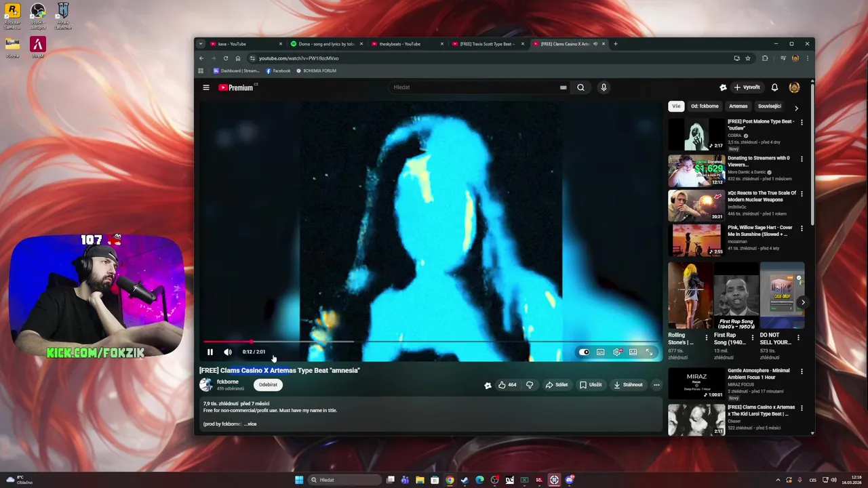The image size is (868, 488).
Task: Download the video with Stáhnout
Action: pyautogui.click(x=628, y=385)
